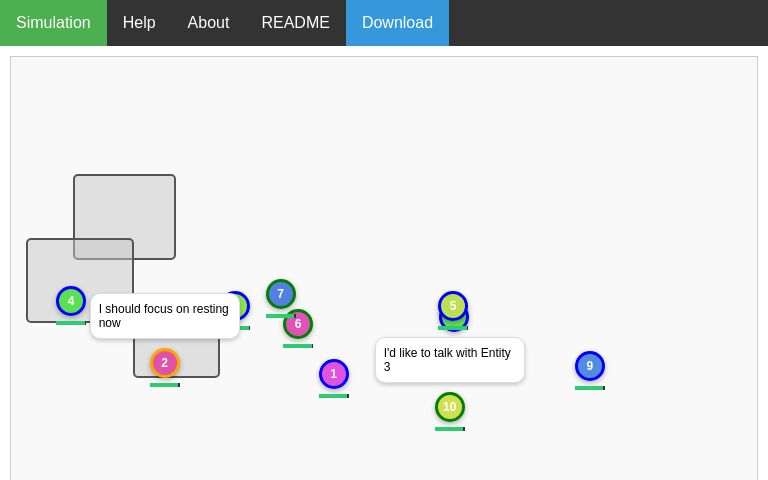Click the health bar under entity 9
This screenshot has width=768, height=480.
click(590, 388)
